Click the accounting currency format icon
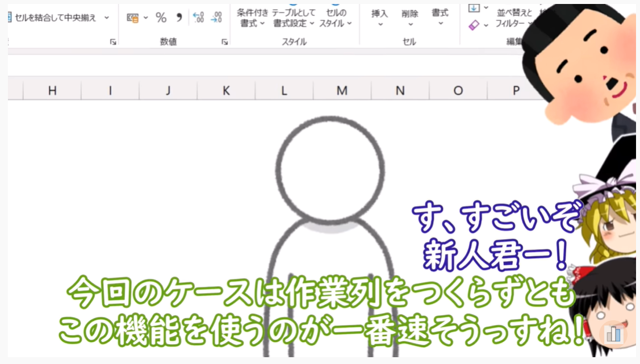Image resolution: width=640 pixels, height=364 pixels. pos(133,18)
